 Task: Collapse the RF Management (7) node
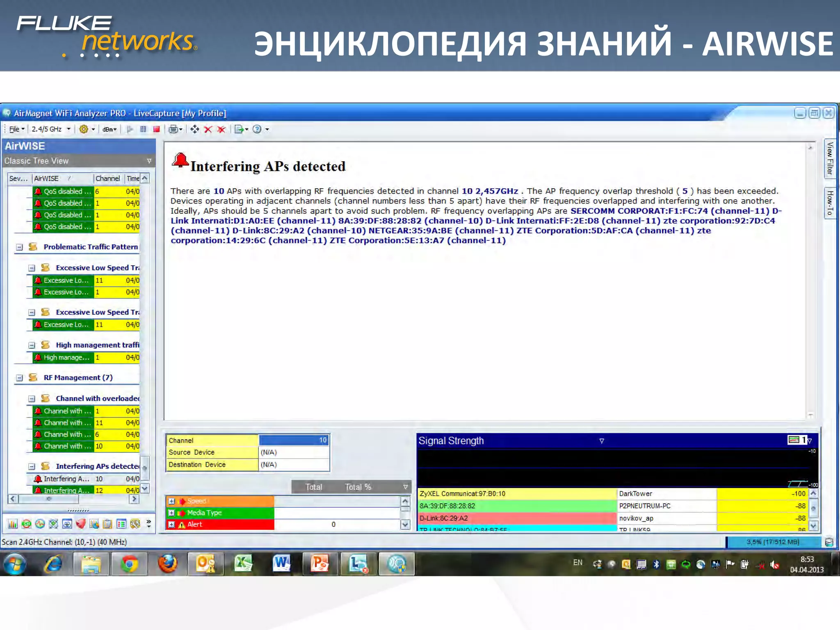click(19, 378)
